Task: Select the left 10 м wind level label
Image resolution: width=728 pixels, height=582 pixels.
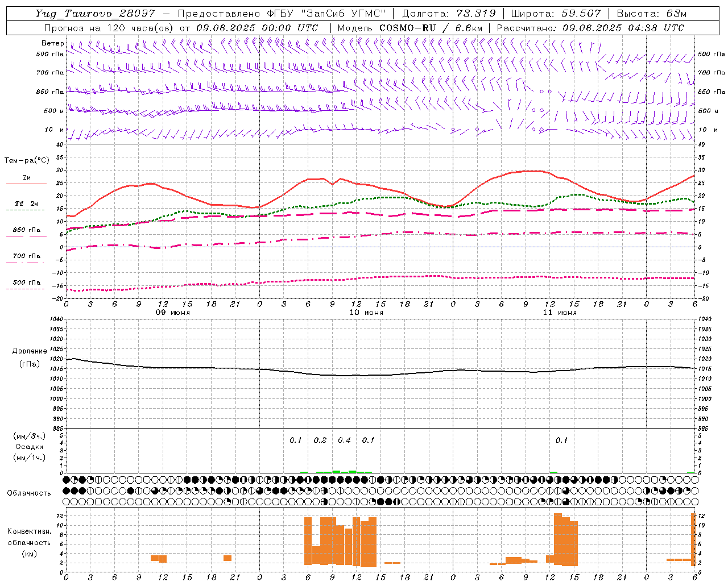Action: pos(54,130)
